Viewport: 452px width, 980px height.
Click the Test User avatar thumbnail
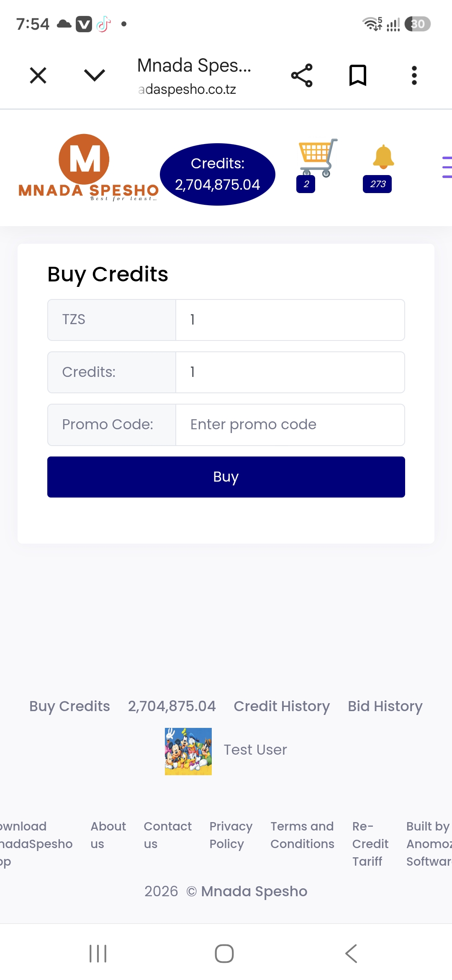point(188,751)
